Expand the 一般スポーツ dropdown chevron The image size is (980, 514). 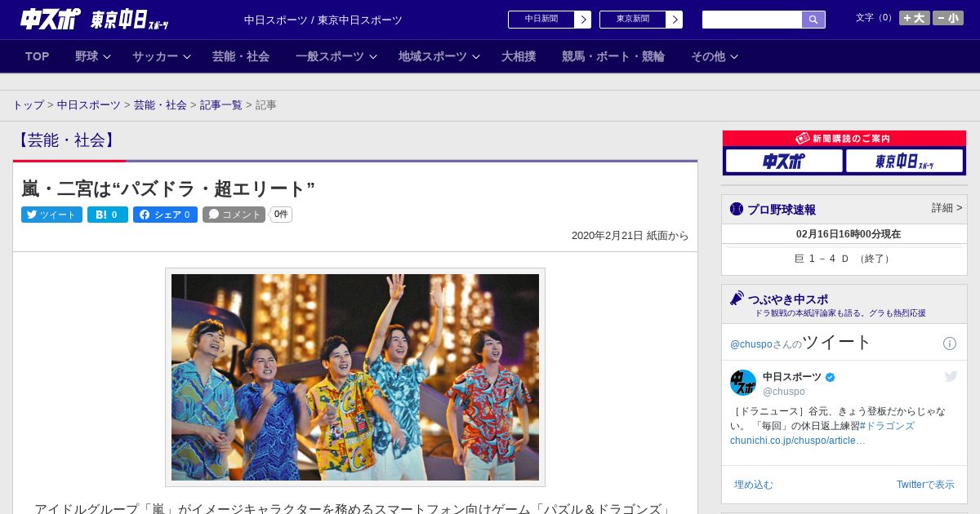click(373, 57)
